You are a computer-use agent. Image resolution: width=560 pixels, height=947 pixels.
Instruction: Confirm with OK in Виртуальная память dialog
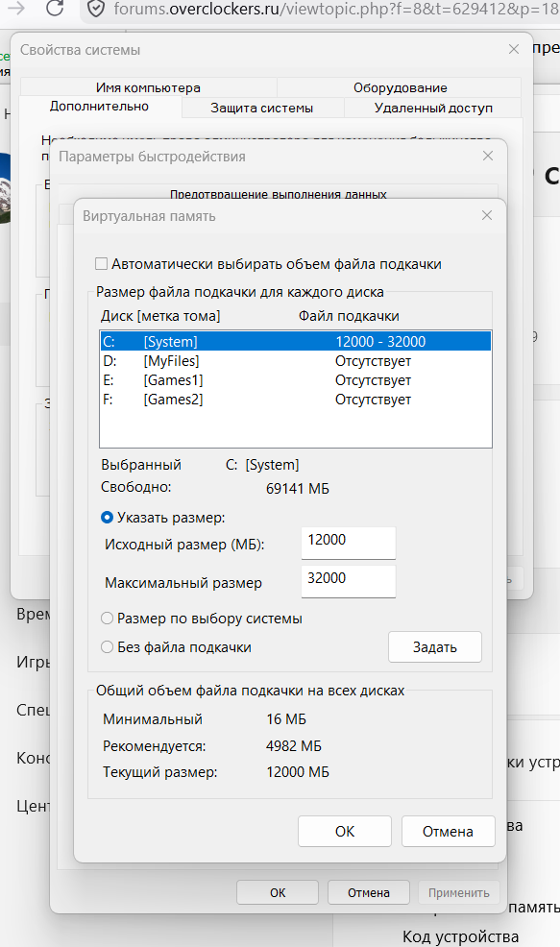[344, 831]
